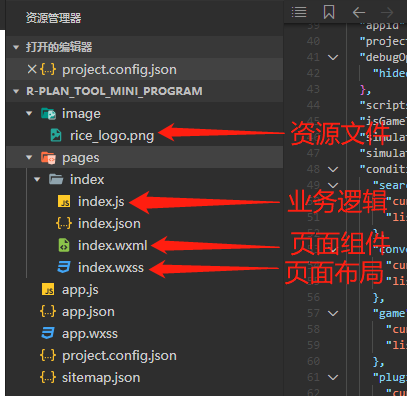
Task: Collapse the 打开的编辑器 section
Action: [x=16, y=47]
